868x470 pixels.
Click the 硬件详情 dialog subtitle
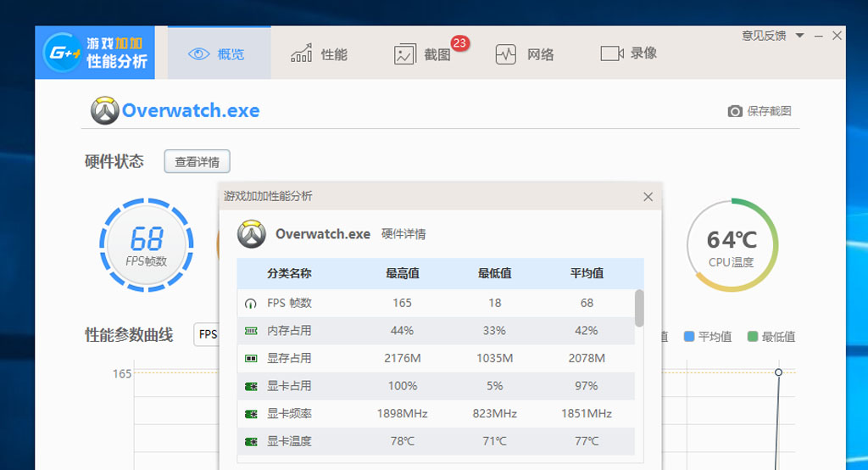point(403,234)
